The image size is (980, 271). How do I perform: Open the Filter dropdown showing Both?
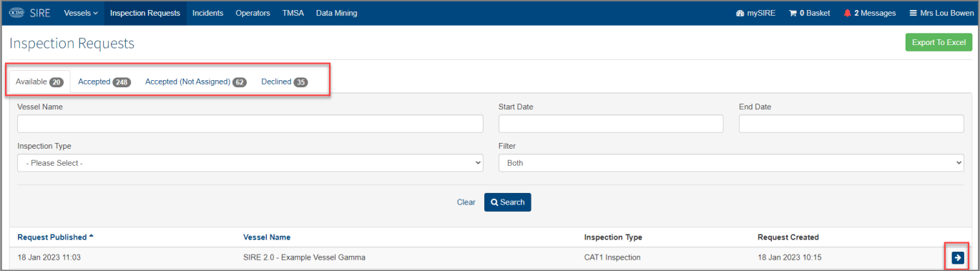click(731, 163)
